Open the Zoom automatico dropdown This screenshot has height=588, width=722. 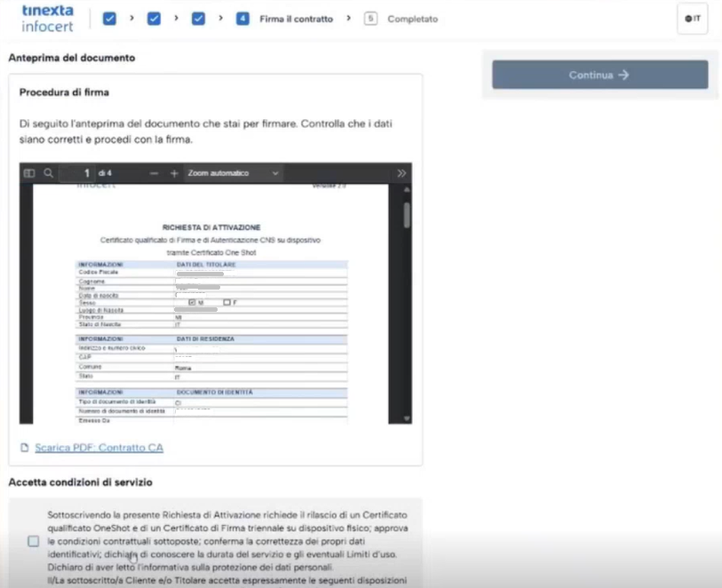pos(233,173)
